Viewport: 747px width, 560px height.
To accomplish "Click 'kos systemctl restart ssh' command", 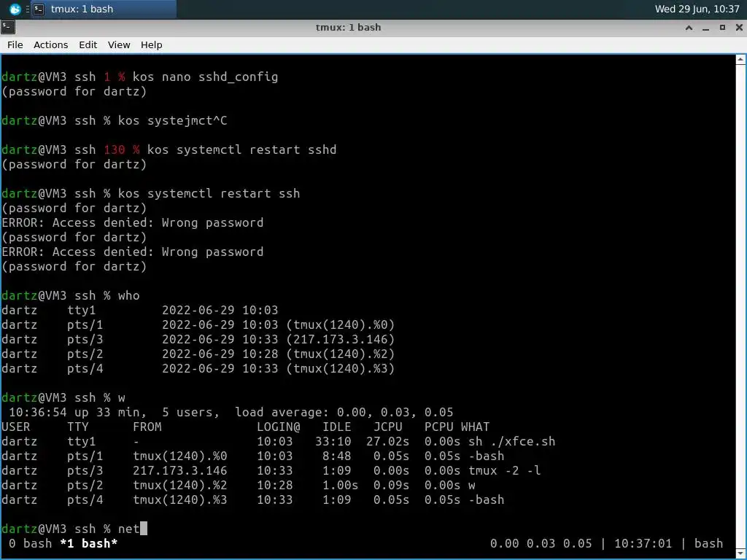I will point(209,193).
